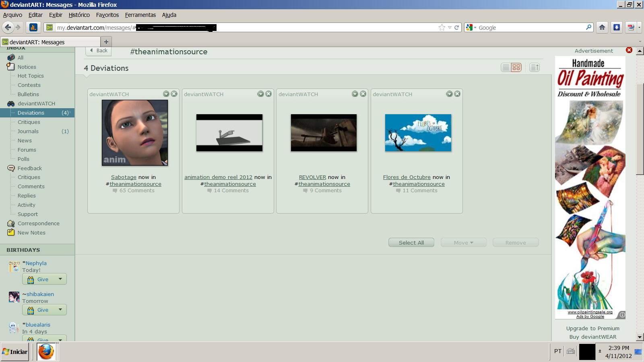Open the Ferramentas menu

tap(140, 15)
